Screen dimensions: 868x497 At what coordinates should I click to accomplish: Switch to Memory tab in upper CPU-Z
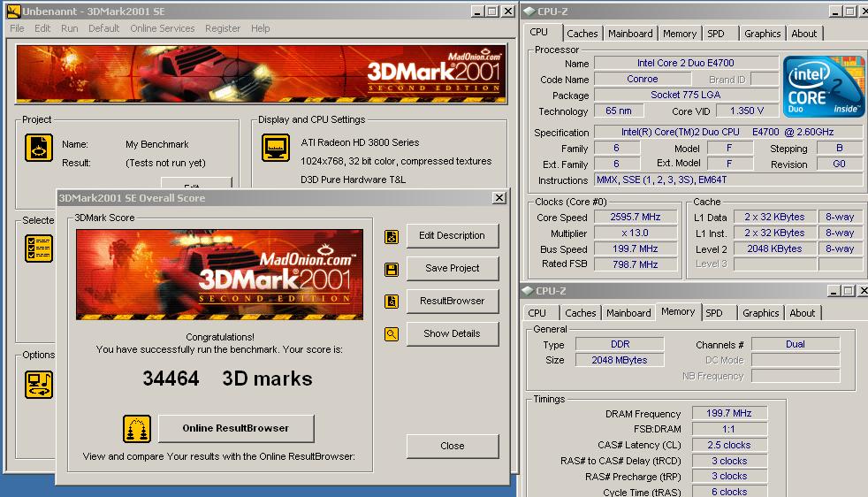(679, 34)
